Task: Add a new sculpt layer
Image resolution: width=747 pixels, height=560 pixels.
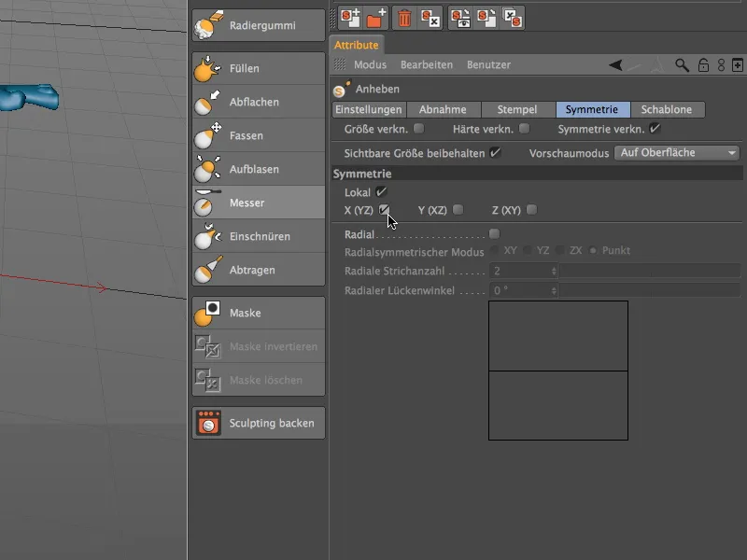Action: click(x=350, y=18)
